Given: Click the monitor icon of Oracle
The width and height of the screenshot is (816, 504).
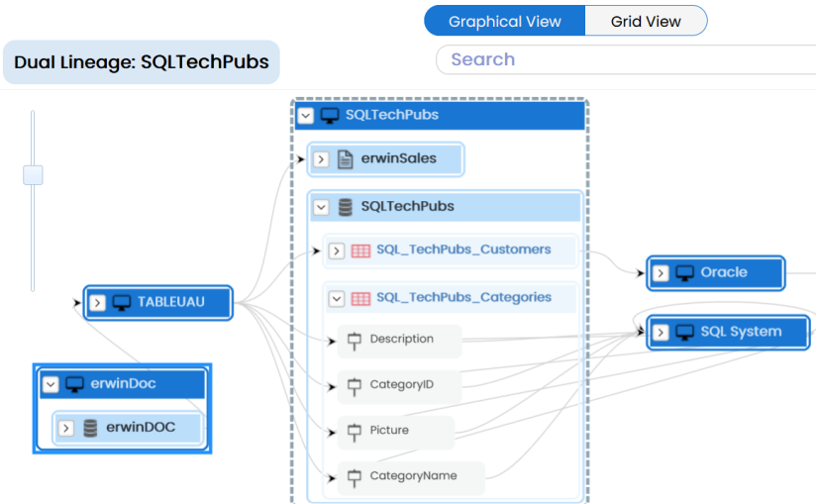Looking at the screenshot, I should click(x=685, y=273).
